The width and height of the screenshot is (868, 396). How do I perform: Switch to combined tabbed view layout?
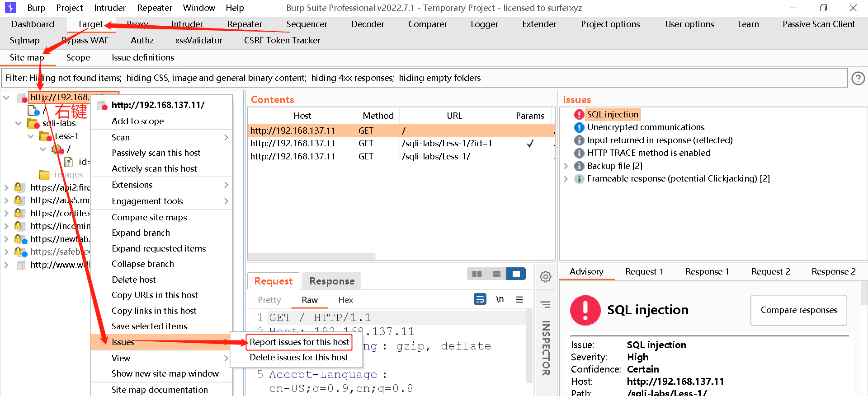coord(516,274)
